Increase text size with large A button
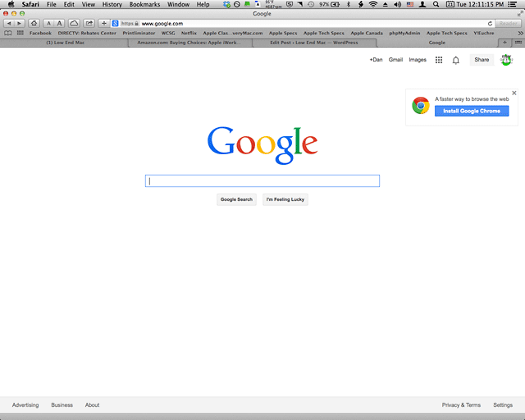 (x=59, y=24)
